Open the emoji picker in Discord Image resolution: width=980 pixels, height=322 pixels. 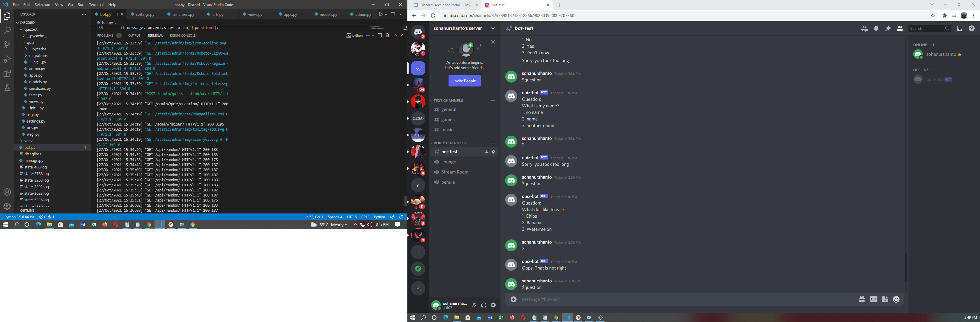pos(896,299)
